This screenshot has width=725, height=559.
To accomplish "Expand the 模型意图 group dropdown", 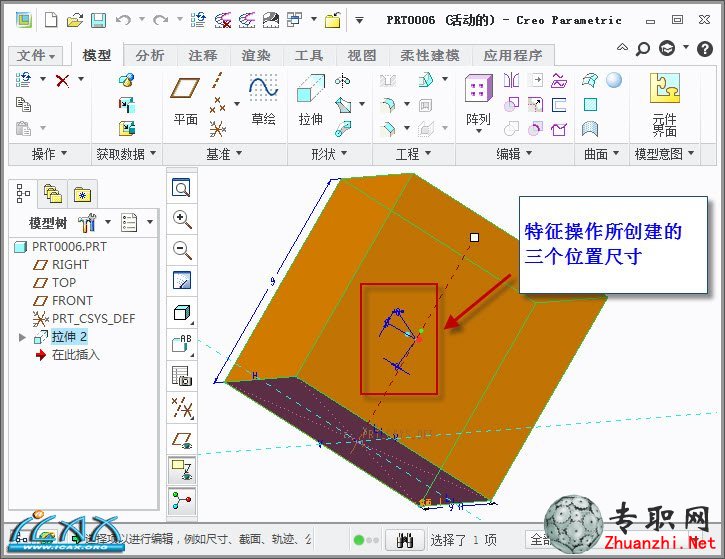I will (x=664, y=154).
